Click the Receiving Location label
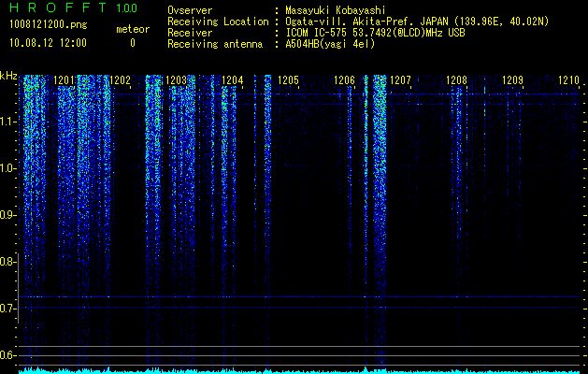588x374 pixels. click(218, 22)
